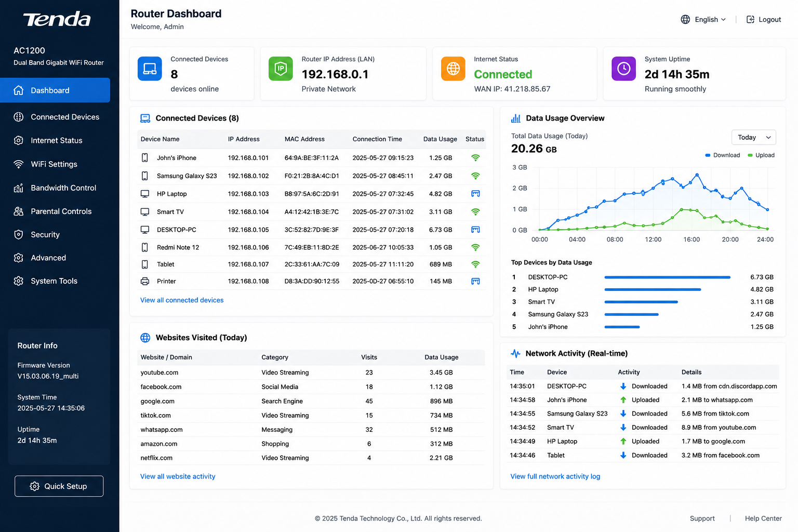Screen dimensions: 798x532
Task: Click the orange Internet Status globe icon
Action: 453,69
